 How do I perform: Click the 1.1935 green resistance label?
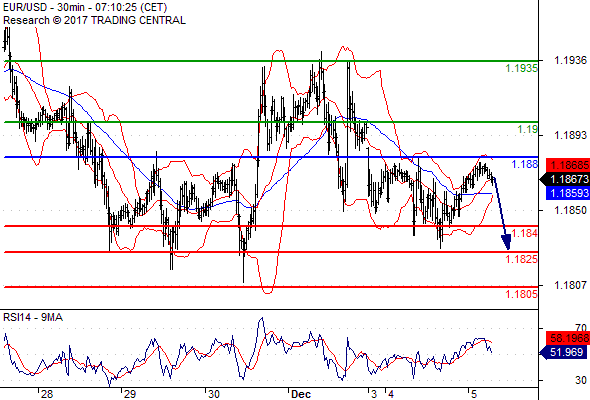[x=521, y=68]
